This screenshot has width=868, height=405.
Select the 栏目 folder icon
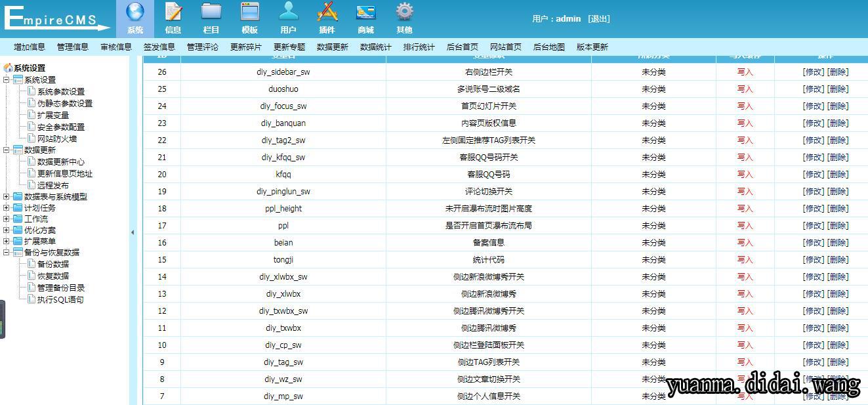[211, 12]
